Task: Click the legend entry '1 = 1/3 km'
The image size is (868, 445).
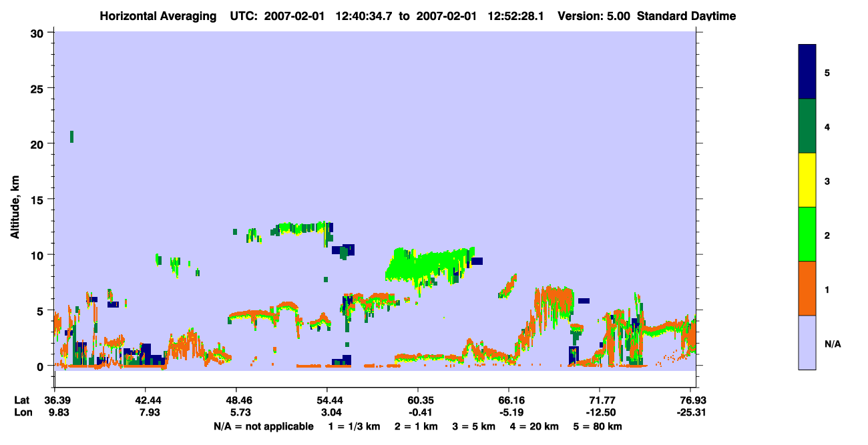Action: (354, 426)
